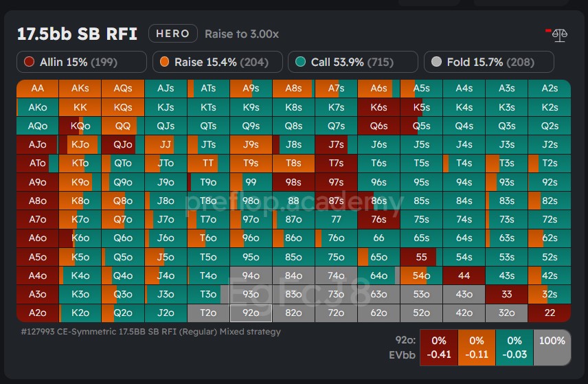Toggle the Allin 15% action filter

coord(82,62)
